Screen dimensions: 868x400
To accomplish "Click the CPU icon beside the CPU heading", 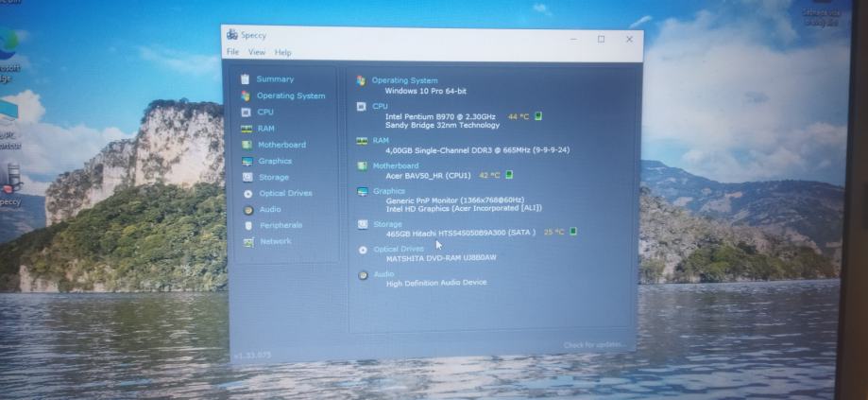I will pyautogui.click(x=362, y=106).
